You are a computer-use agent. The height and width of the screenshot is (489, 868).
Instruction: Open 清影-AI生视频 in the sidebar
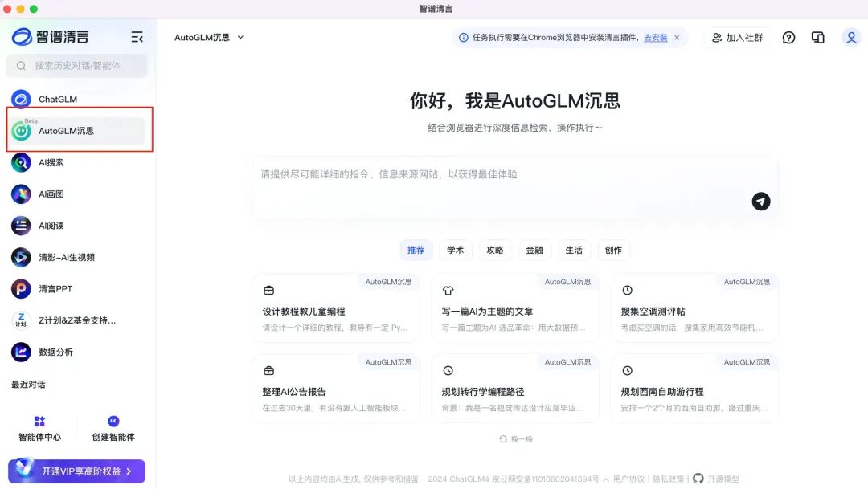77,257
